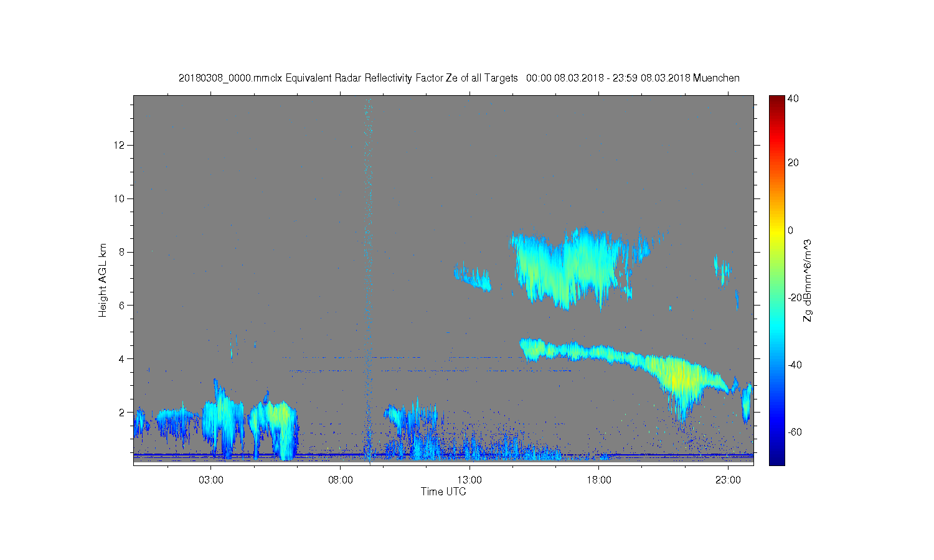This screenshot has height=560, width=934.
Task: Click the '23:00' time tick label
Action: pyautogui.click(x=728, y=480)
